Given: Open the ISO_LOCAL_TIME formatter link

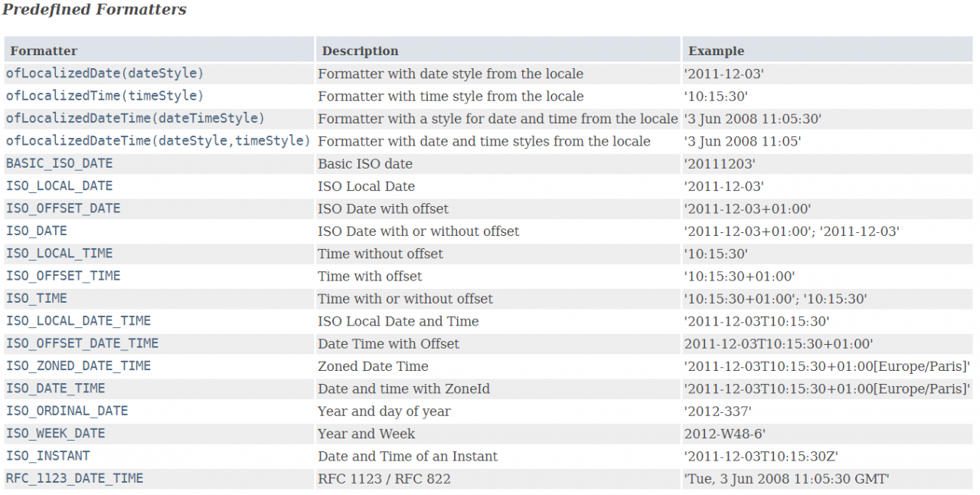Looking at the screenshot, I should 59,253.
